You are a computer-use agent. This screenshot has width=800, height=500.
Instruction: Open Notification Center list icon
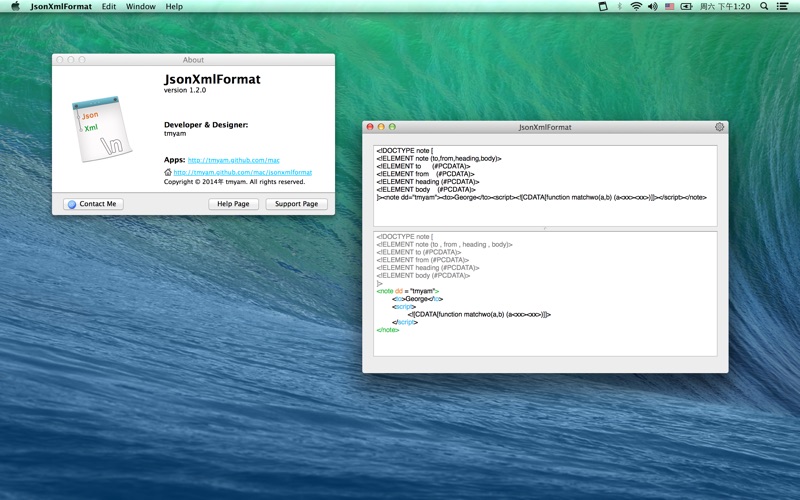[x=782, y=6]
